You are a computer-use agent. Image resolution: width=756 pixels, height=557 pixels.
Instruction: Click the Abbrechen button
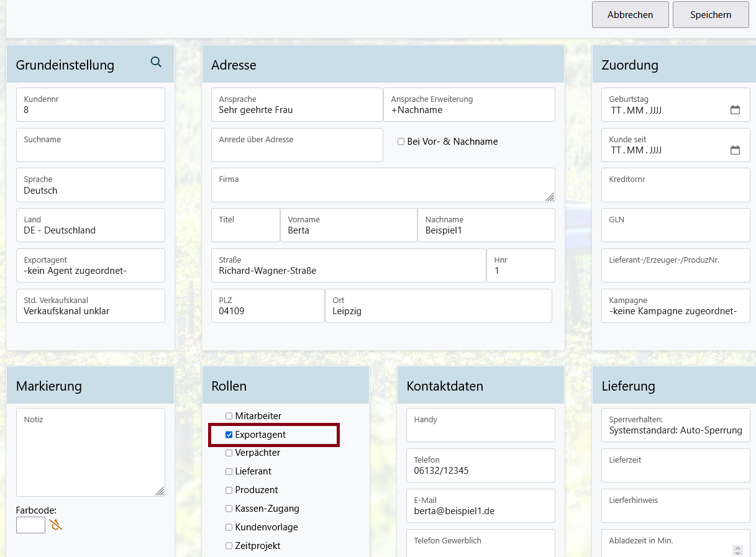pyautogui.click(x=630, y=15)
